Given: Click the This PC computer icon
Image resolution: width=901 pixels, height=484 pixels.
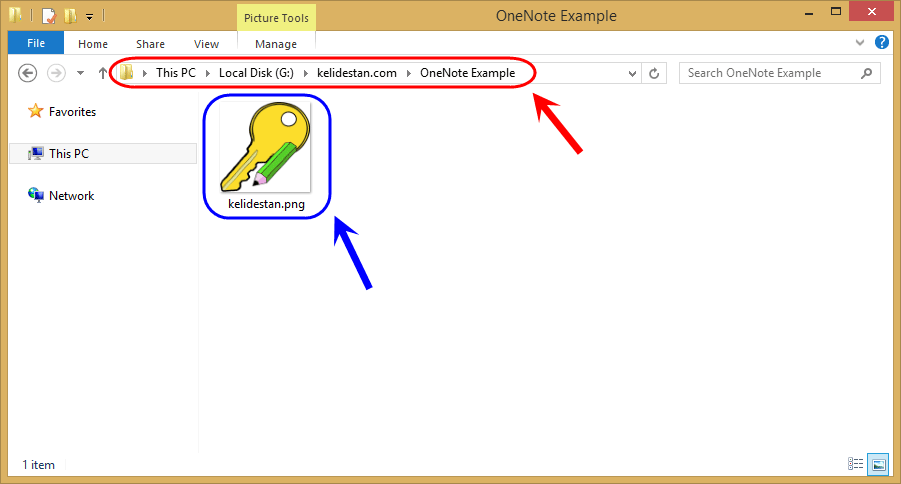Looking at the screenshot, I should tap(36, 153).
